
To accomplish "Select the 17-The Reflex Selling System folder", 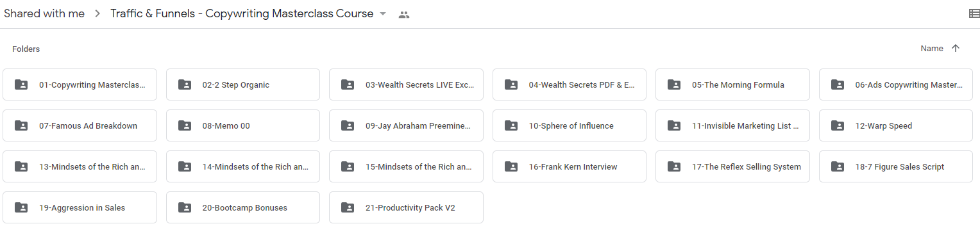I will coord(732,166).
